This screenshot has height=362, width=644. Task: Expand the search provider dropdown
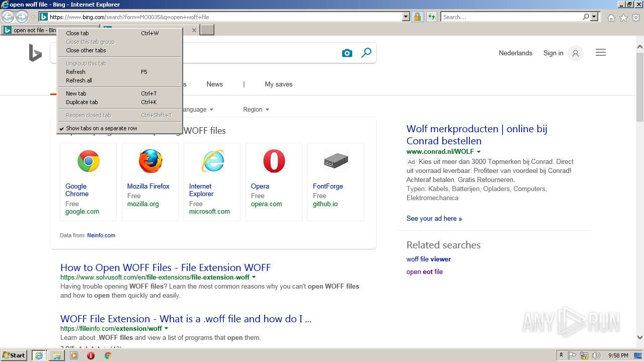click(594, 17)
